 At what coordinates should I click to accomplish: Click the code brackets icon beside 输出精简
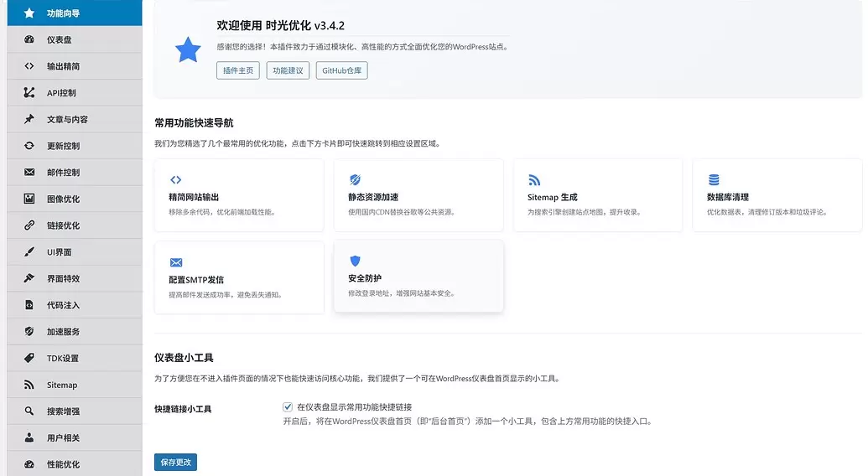tap(29, 66)
